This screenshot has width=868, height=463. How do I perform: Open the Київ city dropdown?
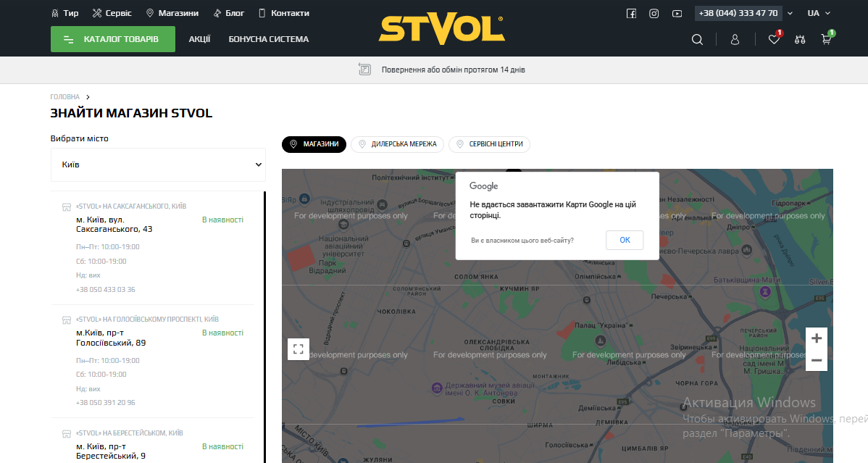coord(158,164)
